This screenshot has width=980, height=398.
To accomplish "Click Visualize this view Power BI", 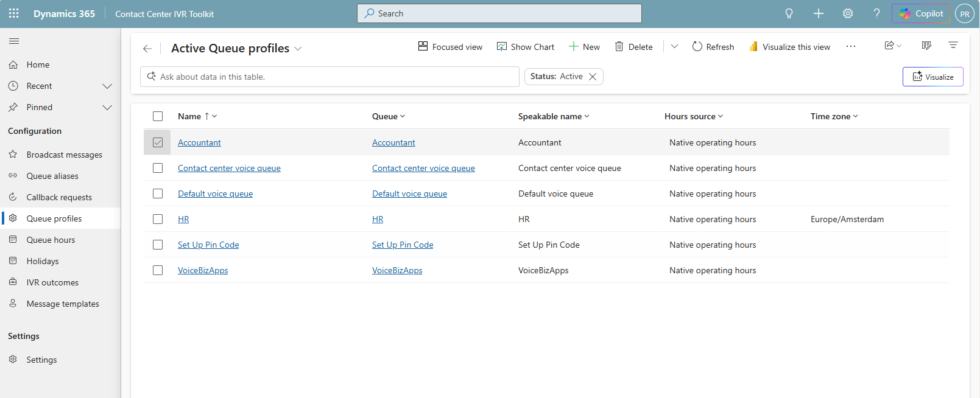I will [789, 47].
